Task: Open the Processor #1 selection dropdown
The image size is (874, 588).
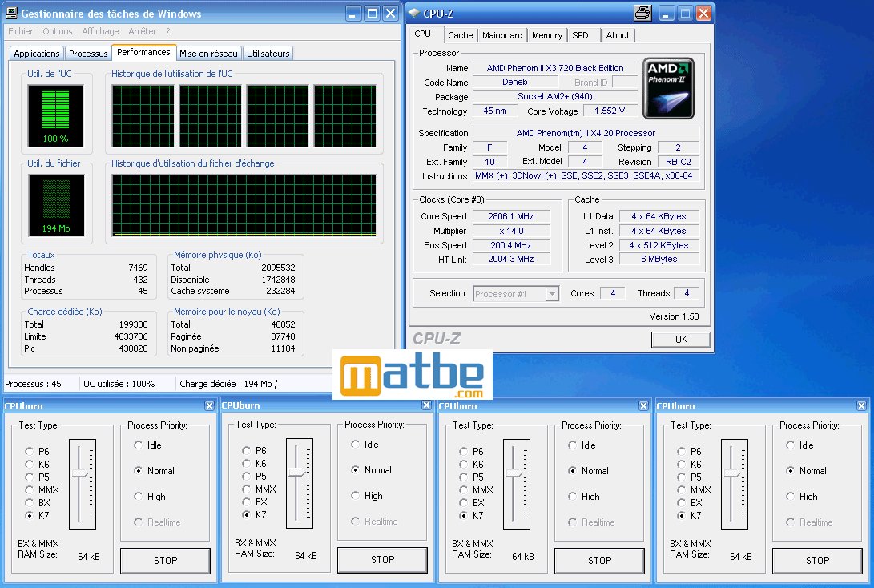Action: point(551,294)
